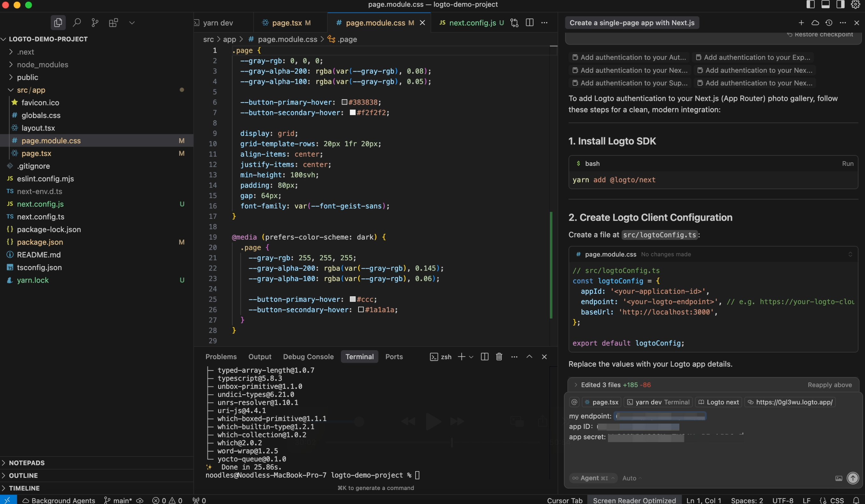Open the Extensions view icon

pos(113,23)
